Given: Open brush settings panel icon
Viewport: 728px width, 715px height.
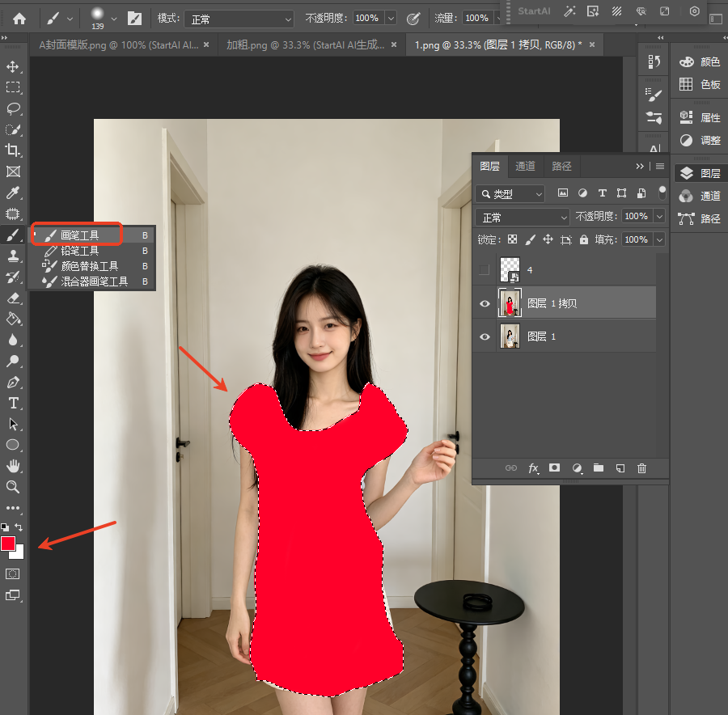Looking at the screenshot, I should coord(134,18).
